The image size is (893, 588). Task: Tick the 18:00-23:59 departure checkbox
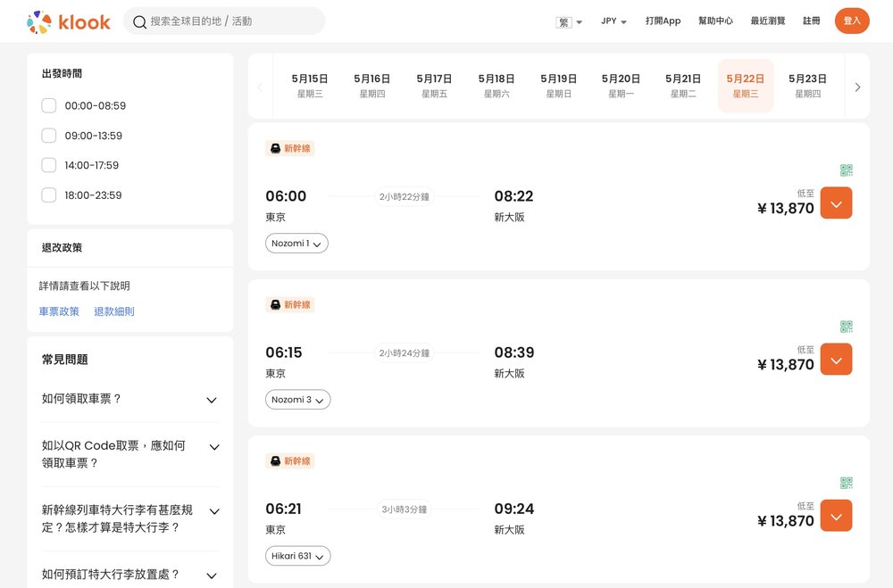[49, 195]
